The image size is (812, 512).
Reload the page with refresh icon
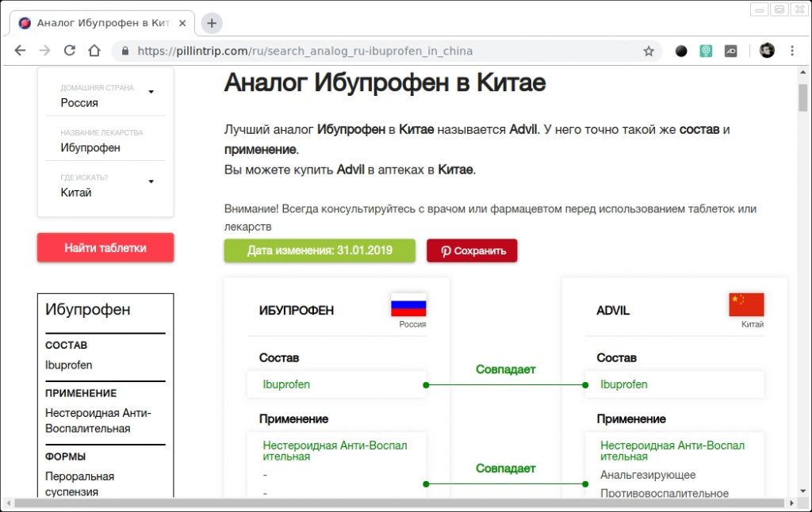point(70,51)
